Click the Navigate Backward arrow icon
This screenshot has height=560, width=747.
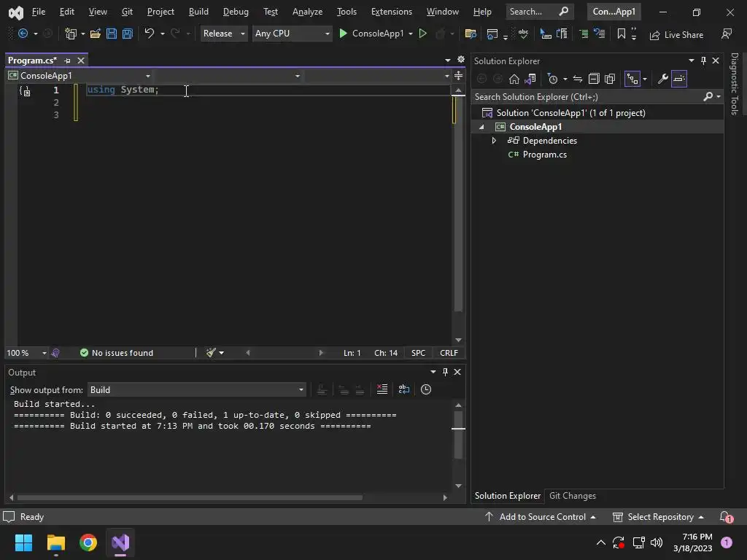23,34
